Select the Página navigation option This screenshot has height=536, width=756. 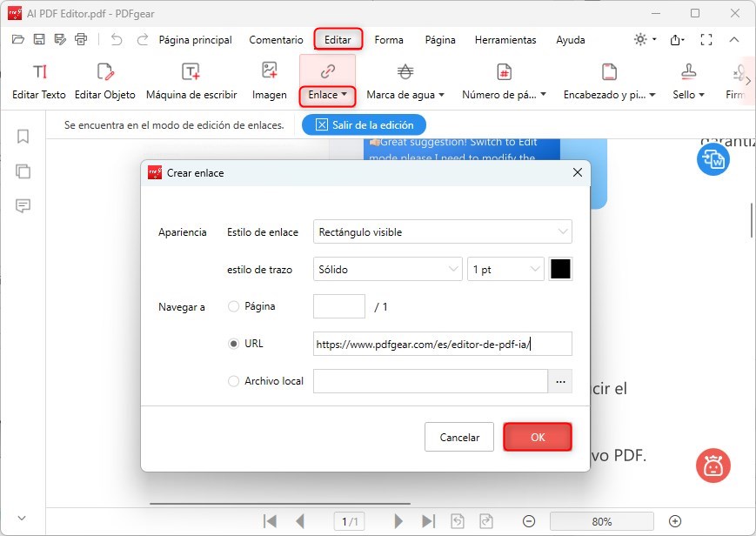point(232,306)
